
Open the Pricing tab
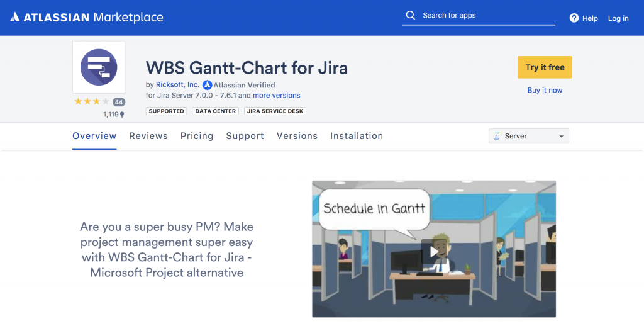(x=197, y=136)
